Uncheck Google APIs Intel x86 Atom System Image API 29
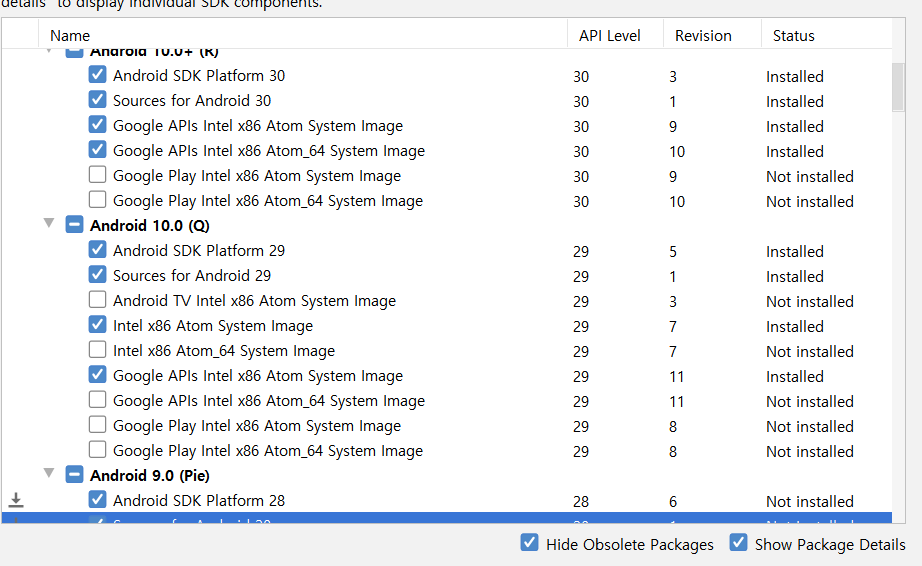 pyautogui.click(x=98, y=374)
